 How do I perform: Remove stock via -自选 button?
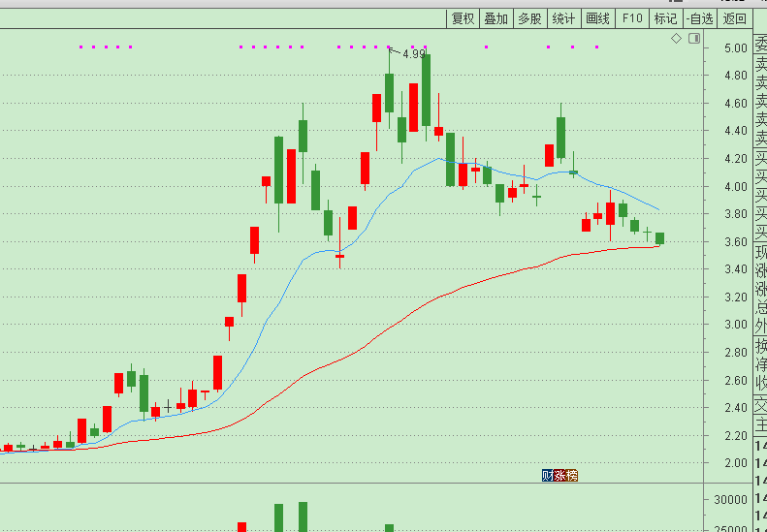point(700,18)
